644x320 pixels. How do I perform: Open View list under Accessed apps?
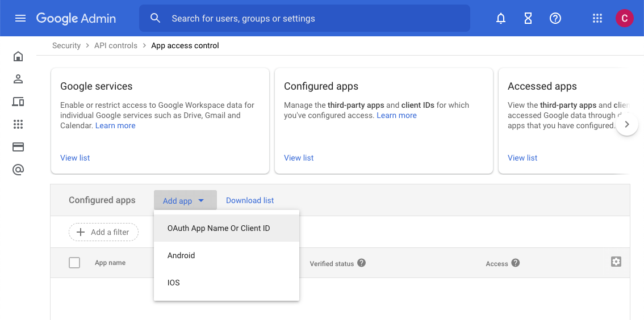pyautogui.click(x=522, y=158)
